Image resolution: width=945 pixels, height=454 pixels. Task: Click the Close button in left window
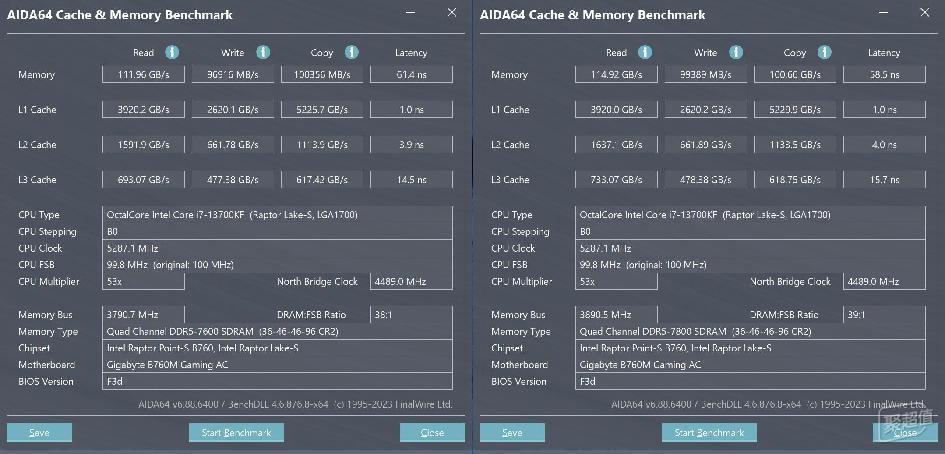[x=432, y=432]
